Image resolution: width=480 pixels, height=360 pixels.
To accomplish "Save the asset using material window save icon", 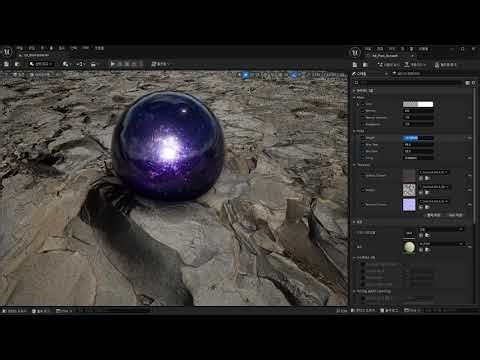I will 355,65.
